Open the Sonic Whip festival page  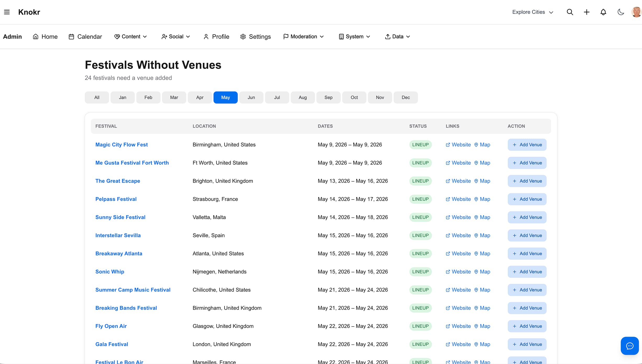(x=110, y=271)
